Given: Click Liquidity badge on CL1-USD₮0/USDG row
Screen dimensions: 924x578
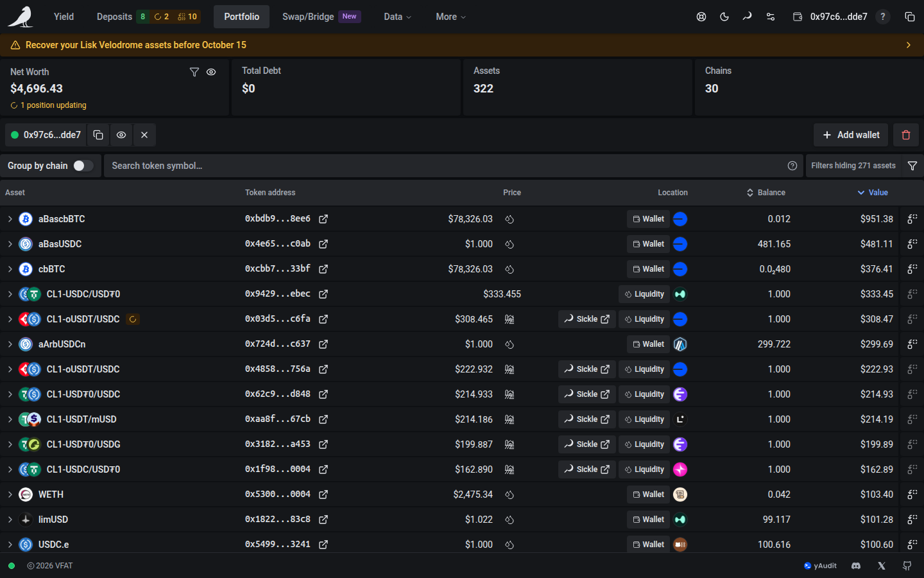Looking at the screenshot, I should (644, 444).
